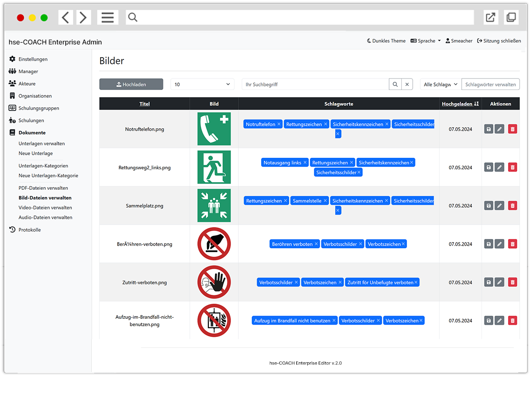Select Schulungsgruppen in the sidebar
Image resolution: width=532 pixels, height=399 pixels.
tap(39, 108)
